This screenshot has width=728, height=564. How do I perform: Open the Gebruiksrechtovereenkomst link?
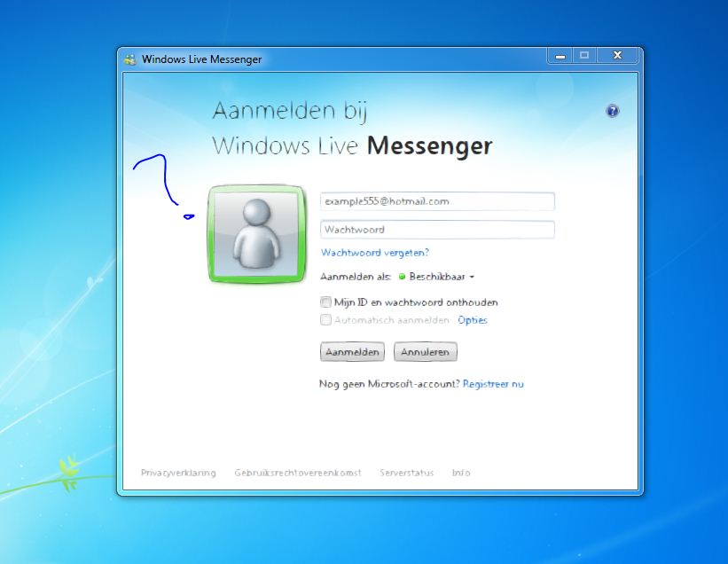pyautogui.click(x=298, y=473)
